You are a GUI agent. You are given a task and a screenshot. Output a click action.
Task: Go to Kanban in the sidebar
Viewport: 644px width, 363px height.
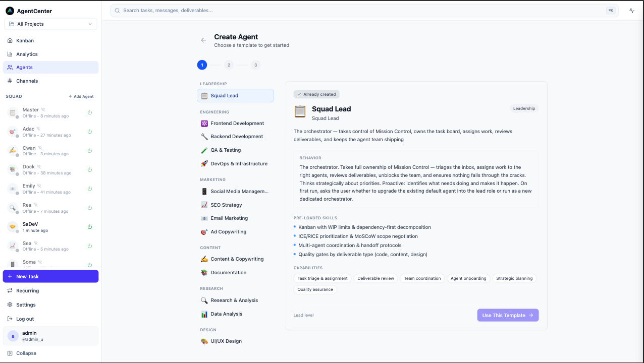click(x=25, y=40)
